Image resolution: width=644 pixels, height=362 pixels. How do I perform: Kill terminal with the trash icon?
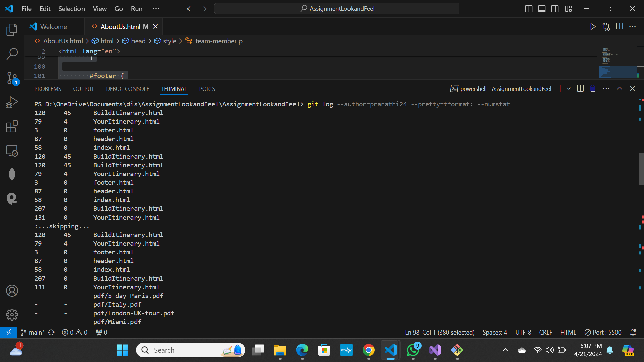tap(593, 88)
